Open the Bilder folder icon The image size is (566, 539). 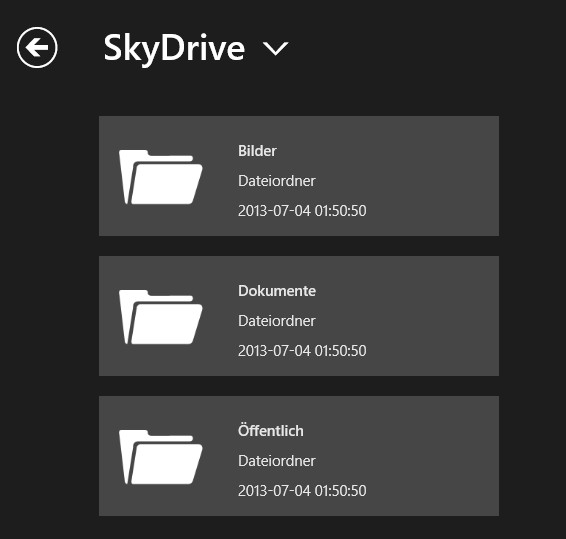161,177
